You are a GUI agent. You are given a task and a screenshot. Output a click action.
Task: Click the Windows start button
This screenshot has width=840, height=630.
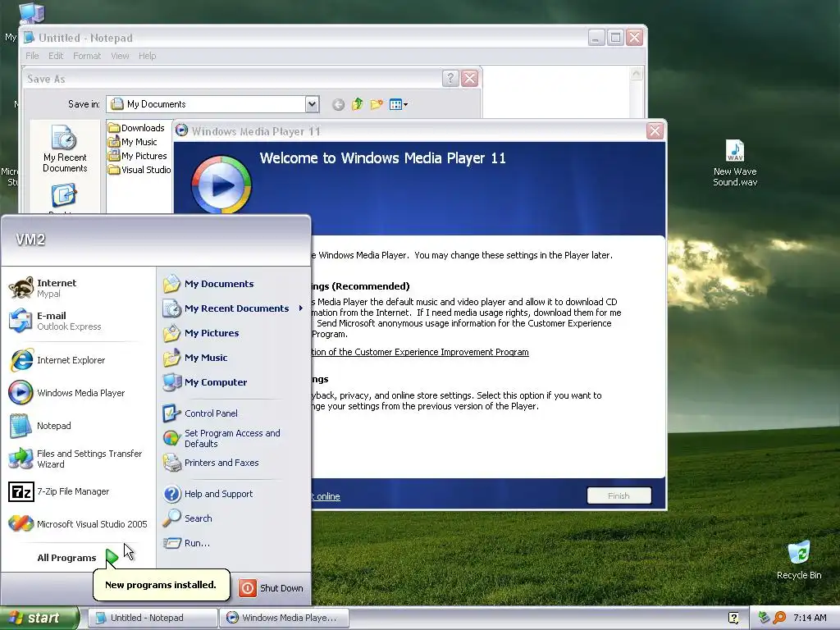click(39, 619)
